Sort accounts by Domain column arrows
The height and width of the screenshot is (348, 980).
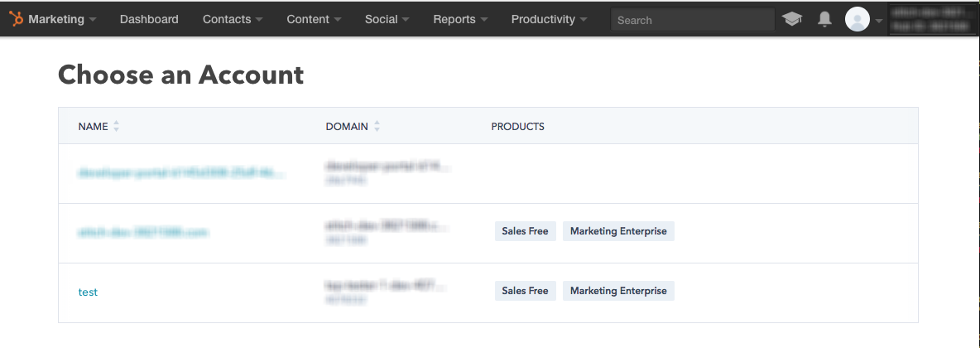click(x=377, y=127)
